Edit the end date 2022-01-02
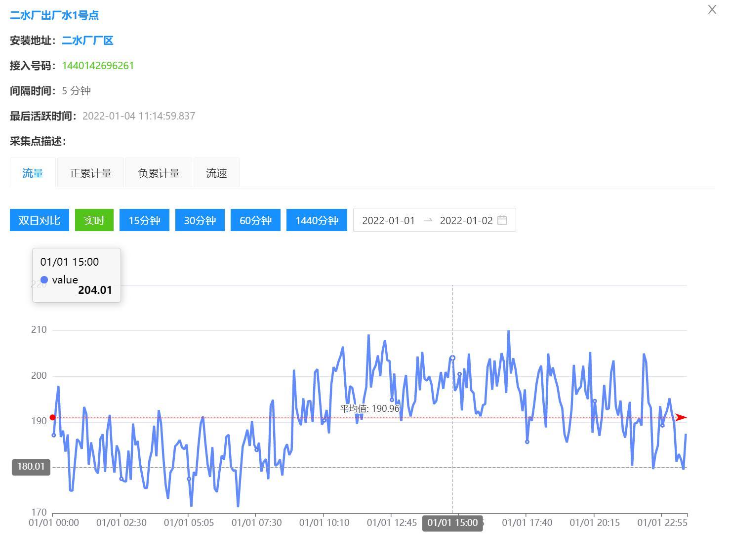Viewport: 730px width, 560px height. pyautogui.click(x=466, y=221)
